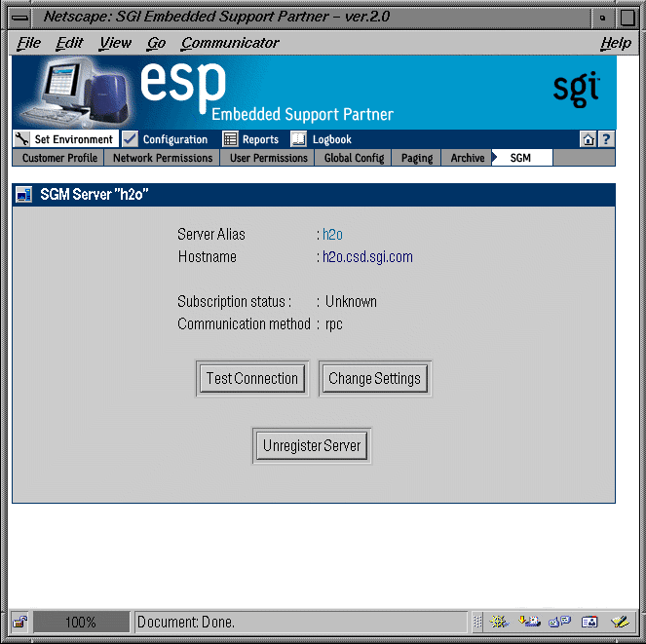Click the 'Unknown' subscription status value
The width and height of the screenshot is (646, 644).
[351, 302]
